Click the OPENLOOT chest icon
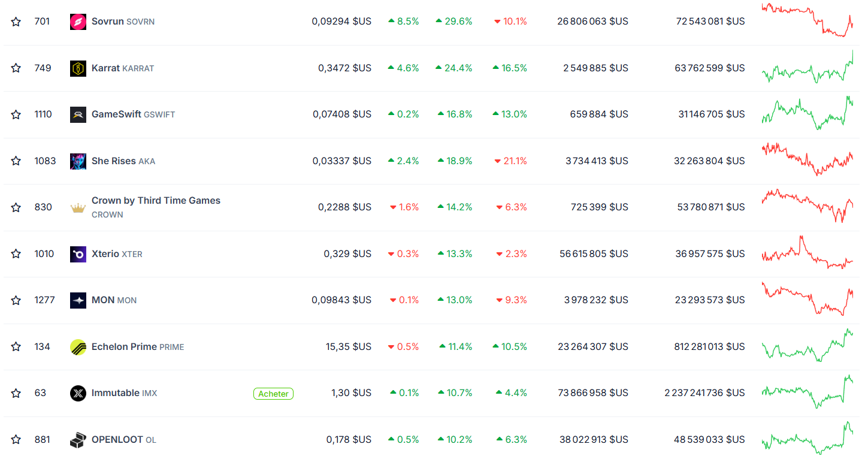This screenshot has width=868, height=456. click(x=78, y=439)
